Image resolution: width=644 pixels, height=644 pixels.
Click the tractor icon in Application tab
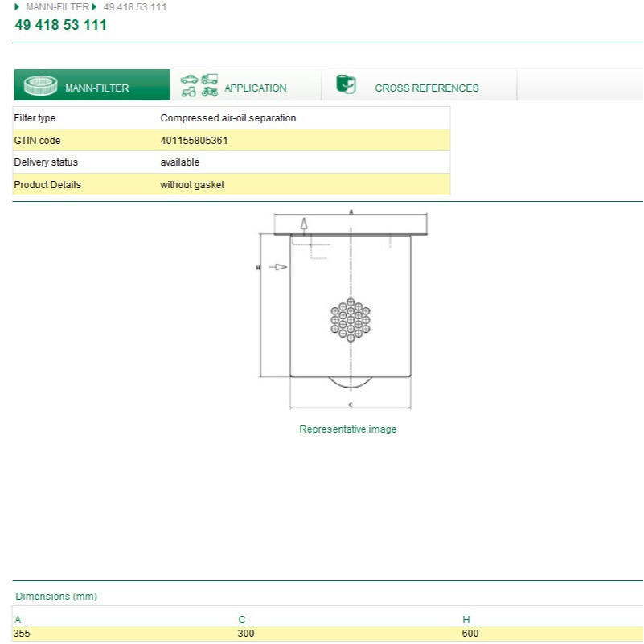click(x=189, y=92)
